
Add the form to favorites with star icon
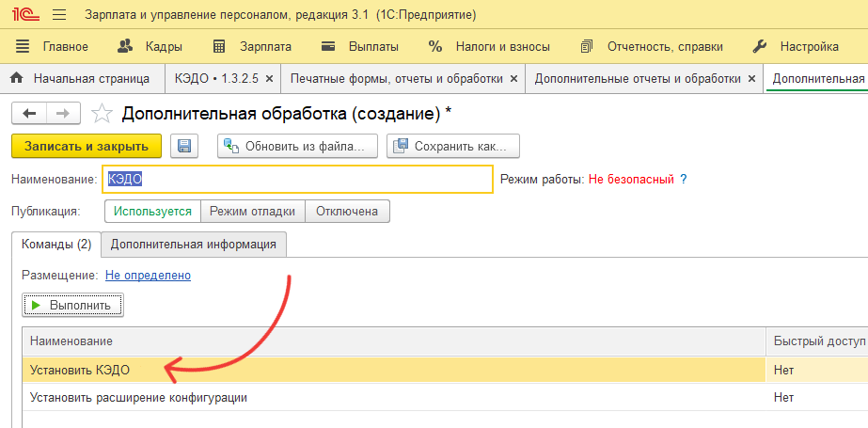(x=102, y=114)
